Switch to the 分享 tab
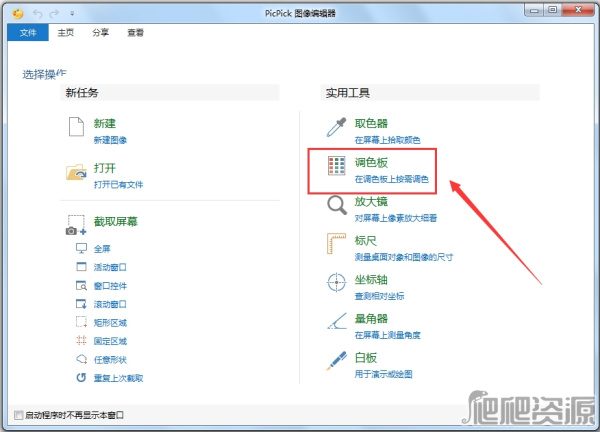 tap(100, 33)
